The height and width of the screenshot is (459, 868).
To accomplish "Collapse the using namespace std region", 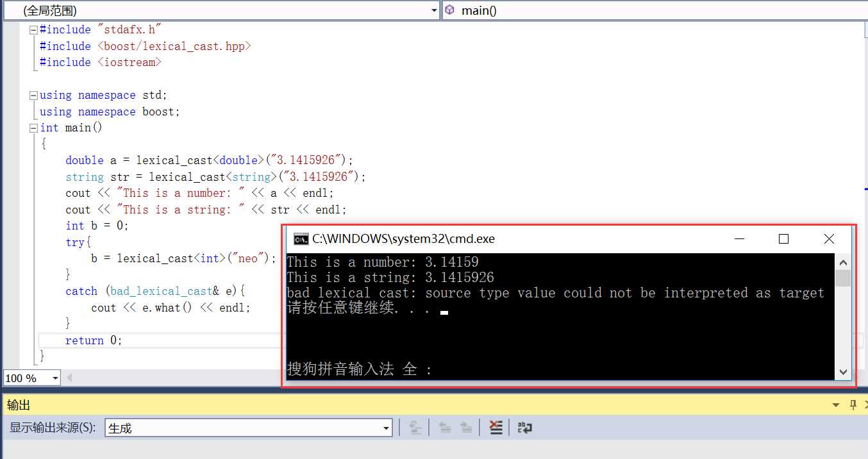I will pos(33,95).
